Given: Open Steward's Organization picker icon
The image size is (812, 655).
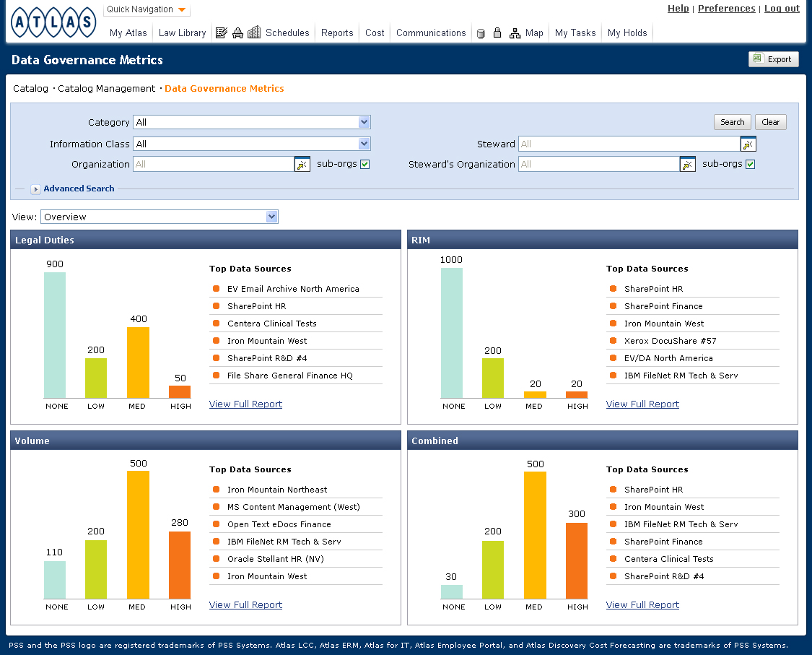Looking at the screenshot, I should [687, 164].
